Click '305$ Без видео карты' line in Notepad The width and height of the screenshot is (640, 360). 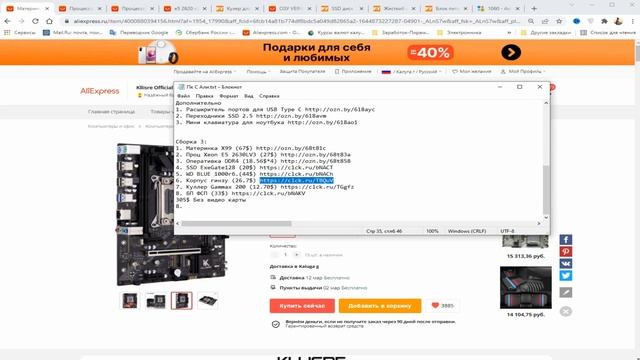211,200
